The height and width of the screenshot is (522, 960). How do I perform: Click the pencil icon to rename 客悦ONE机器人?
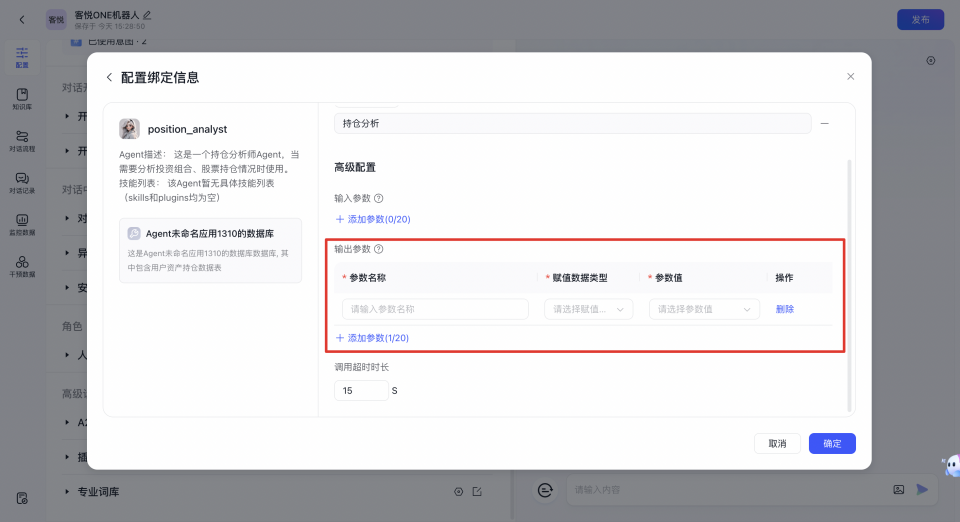pos(147,15)
